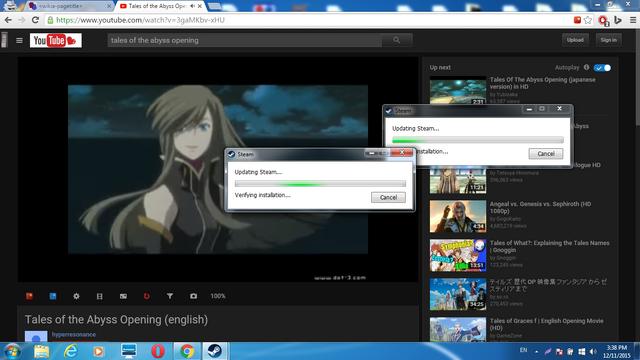The width and height of the screenshot is (640, 360).
Task: Cancel the rear Steam update dialog
Action: tap(546, 153)
